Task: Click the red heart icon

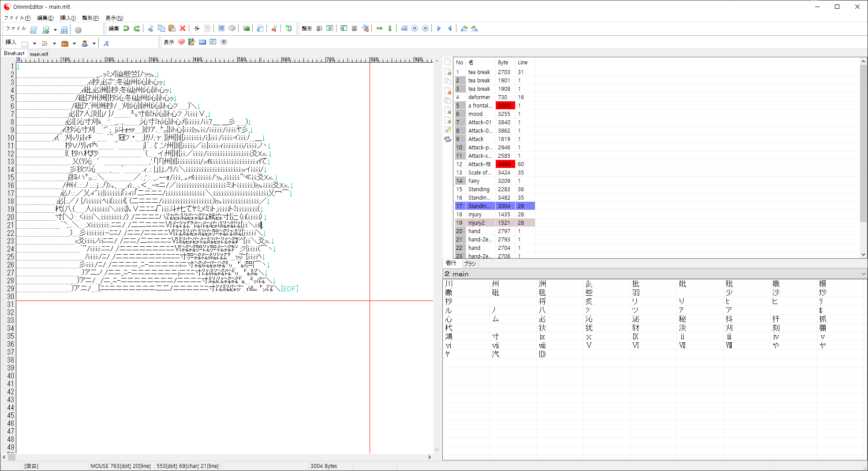Action: coord(181,42)
